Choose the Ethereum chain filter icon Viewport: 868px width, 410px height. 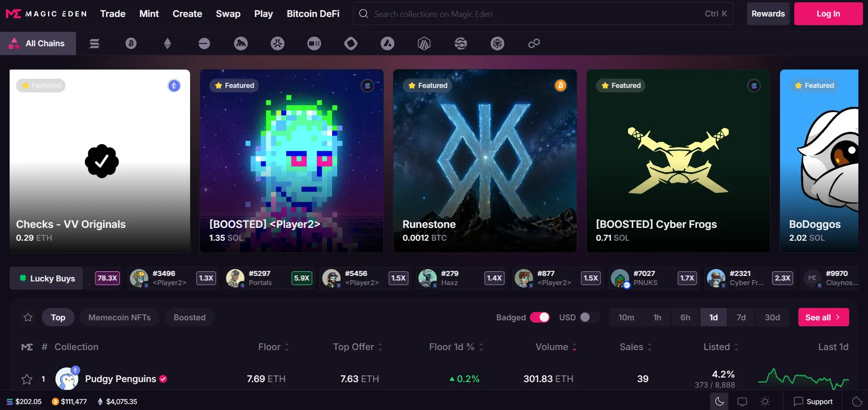(x=168, y=43)
